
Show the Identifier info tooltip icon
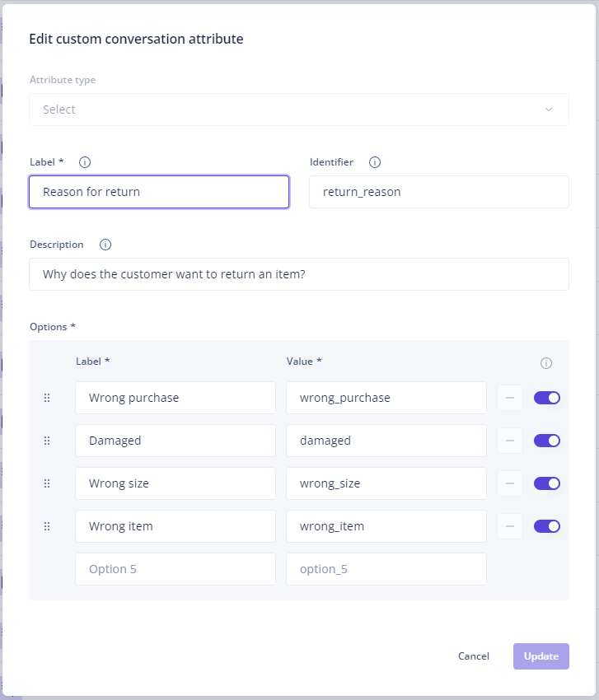point(375,162)
